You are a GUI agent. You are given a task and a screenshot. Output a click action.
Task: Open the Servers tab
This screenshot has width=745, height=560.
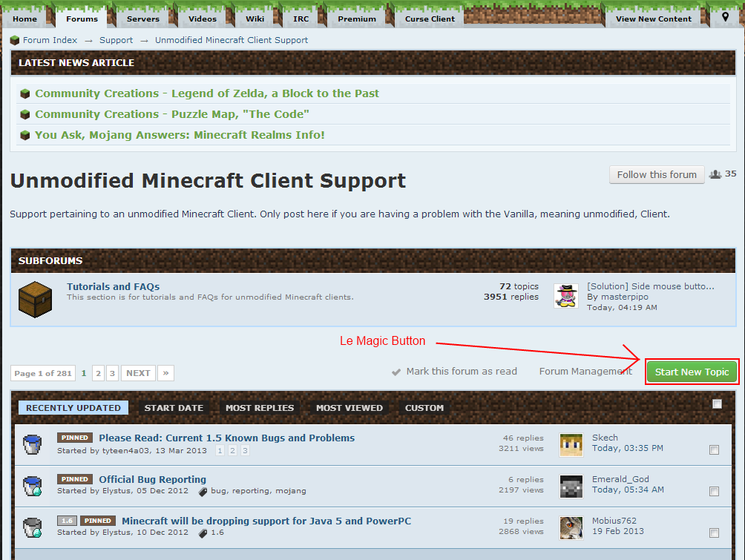[143, 19]
